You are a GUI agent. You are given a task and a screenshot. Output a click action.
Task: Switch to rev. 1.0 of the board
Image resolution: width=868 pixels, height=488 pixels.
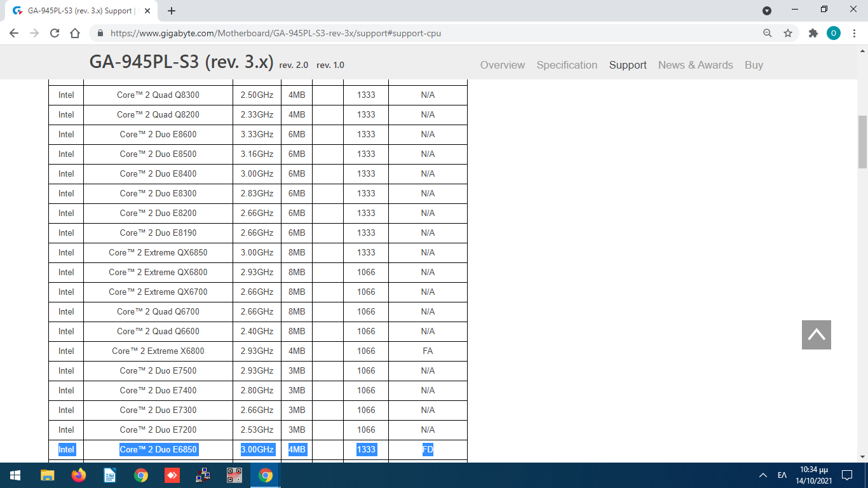[x=330, y=65]
